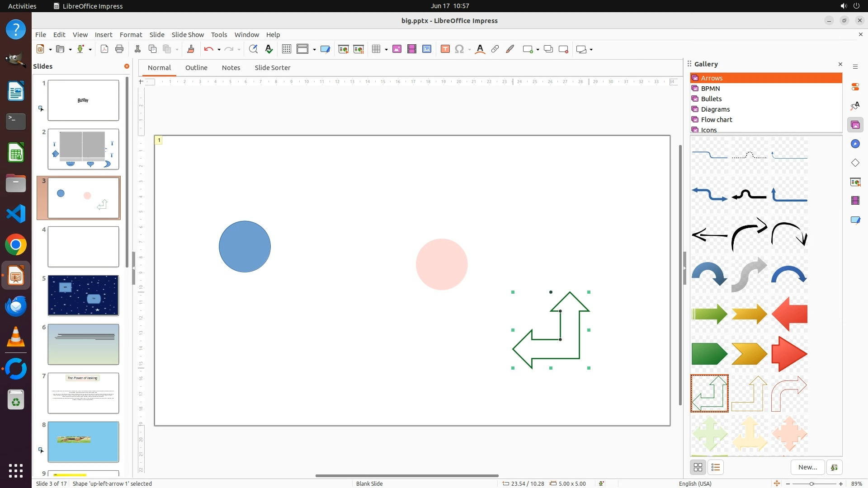Open the Insert Table dropdown arrow
Image resolution: width=868 pixels, height=488 pixels.
386,50
